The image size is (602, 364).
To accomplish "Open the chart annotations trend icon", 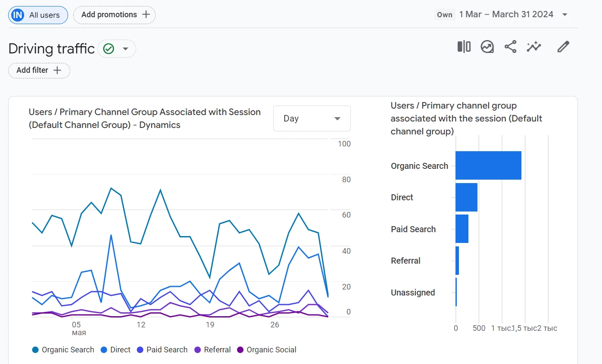I will point(487,47).
